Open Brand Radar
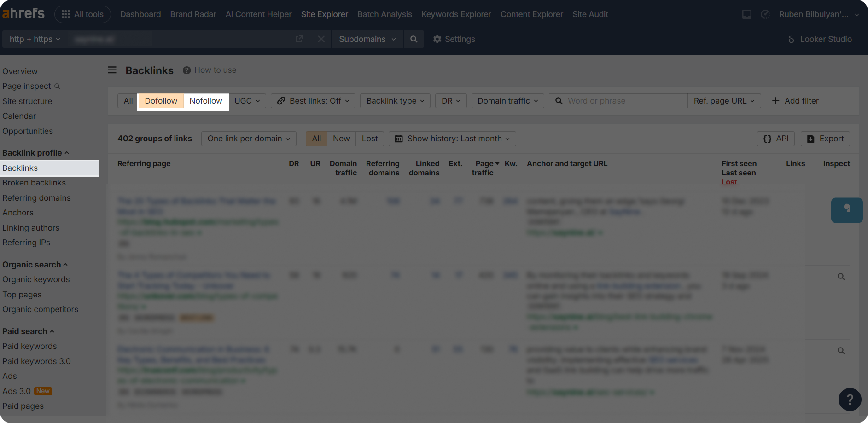 193,14
